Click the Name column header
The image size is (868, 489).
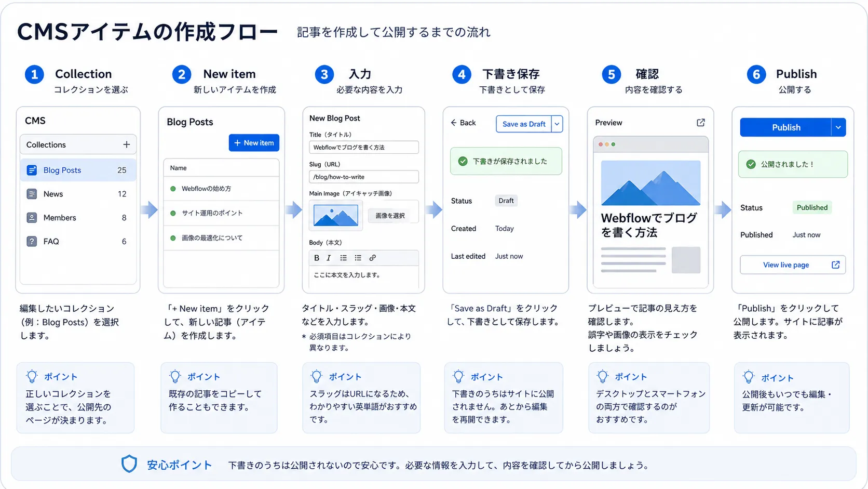coord(221,168)
